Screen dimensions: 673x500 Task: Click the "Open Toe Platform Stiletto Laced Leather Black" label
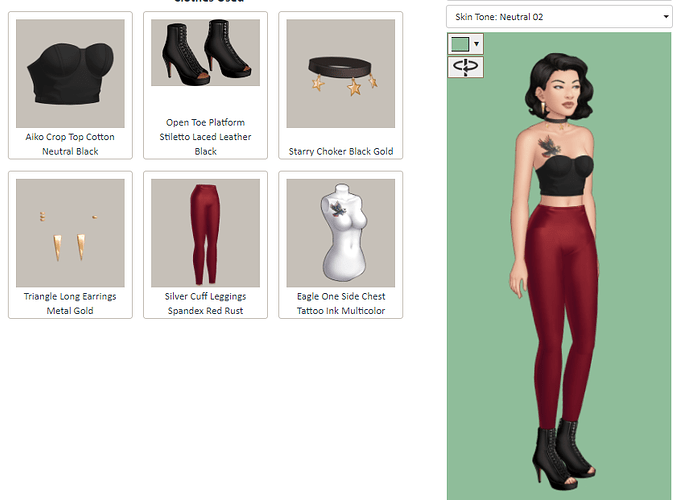(x=206, y=137)
